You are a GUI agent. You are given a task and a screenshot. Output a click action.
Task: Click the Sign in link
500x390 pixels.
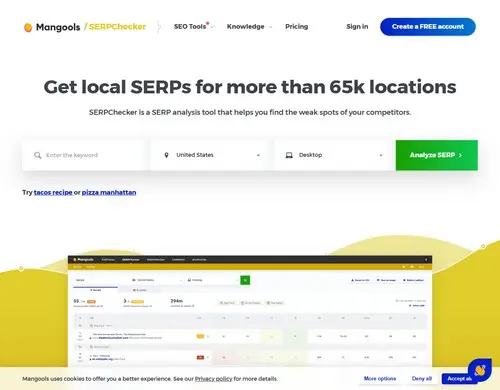click(x=357, y=27)
